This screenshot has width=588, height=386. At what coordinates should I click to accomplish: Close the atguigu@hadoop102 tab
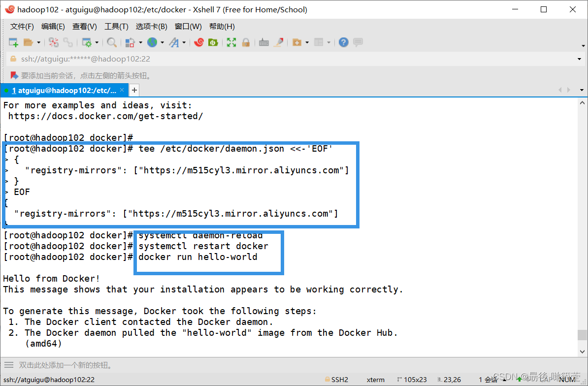click(x=122, y=90)
